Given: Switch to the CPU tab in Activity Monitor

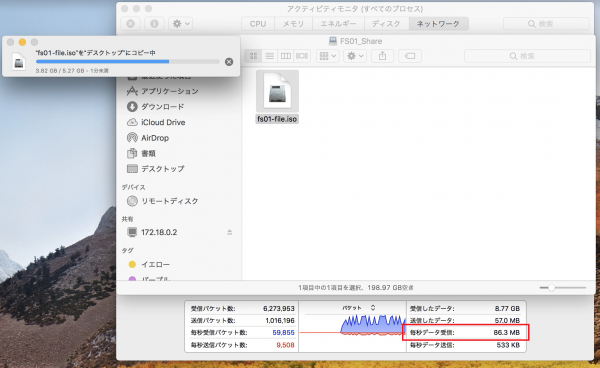Looking at the screenshot, I should pos(258,24).
